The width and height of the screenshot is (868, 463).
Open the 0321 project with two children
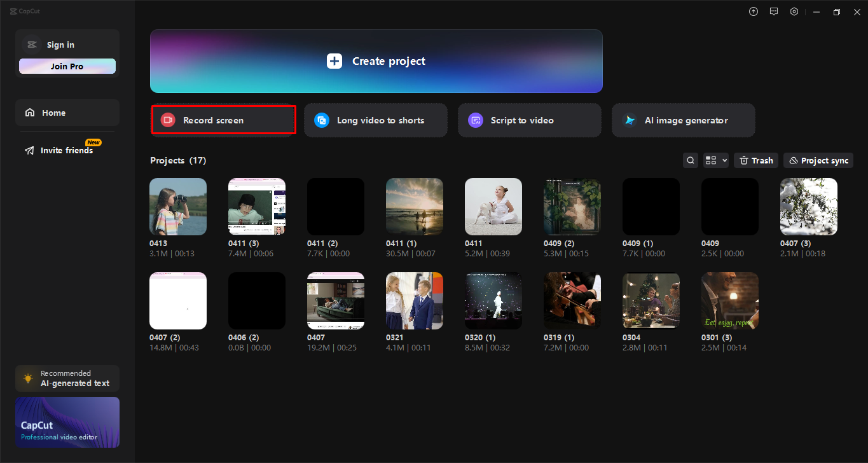(415, 301)
